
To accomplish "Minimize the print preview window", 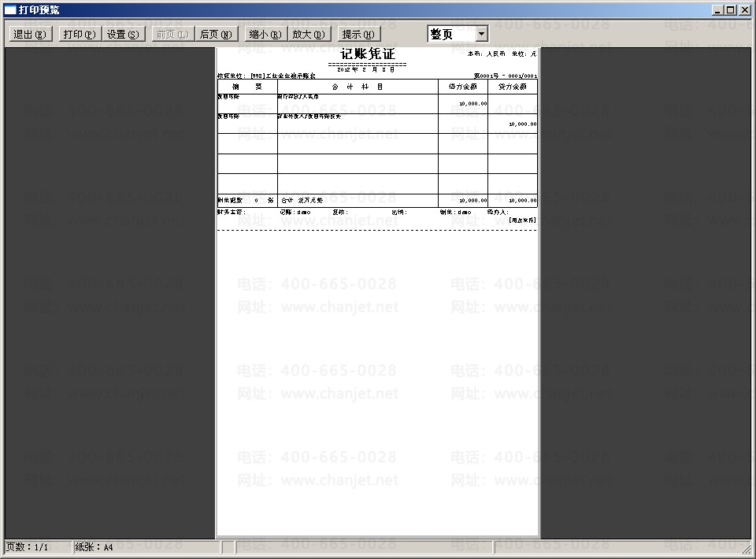I will pyautogui.click(x=718, y=9).
